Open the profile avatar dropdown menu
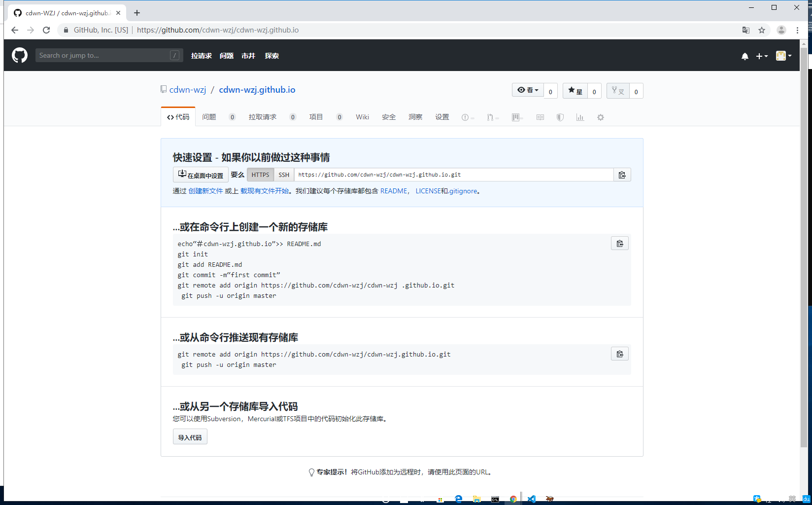This screenshot has height=505, width=812. 783,56
